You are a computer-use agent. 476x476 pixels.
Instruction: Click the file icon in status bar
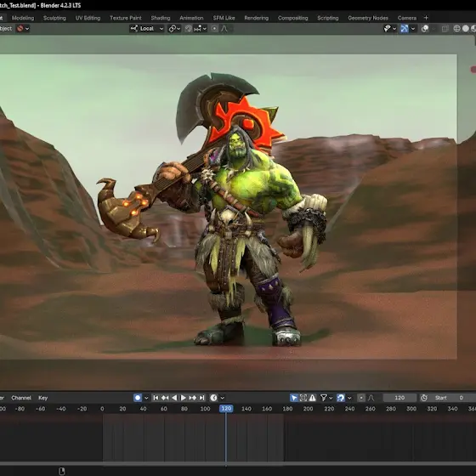[61, 471]
